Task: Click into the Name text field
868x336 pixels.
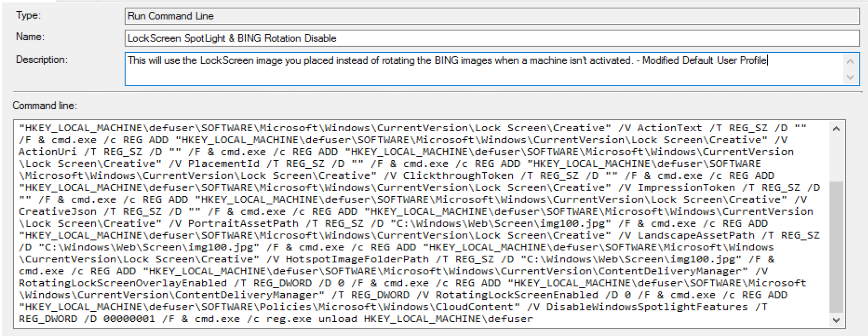Action: pyautogui.click(x=492, y=38)
